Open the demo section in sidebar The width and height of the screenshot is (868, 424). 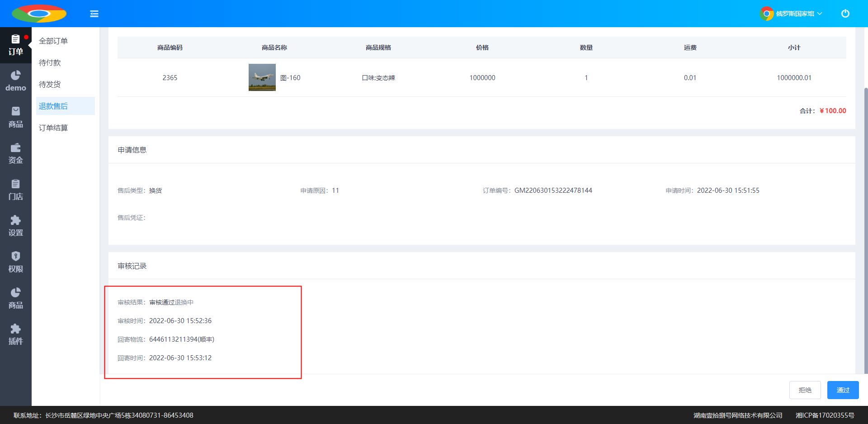coord(16,81)
